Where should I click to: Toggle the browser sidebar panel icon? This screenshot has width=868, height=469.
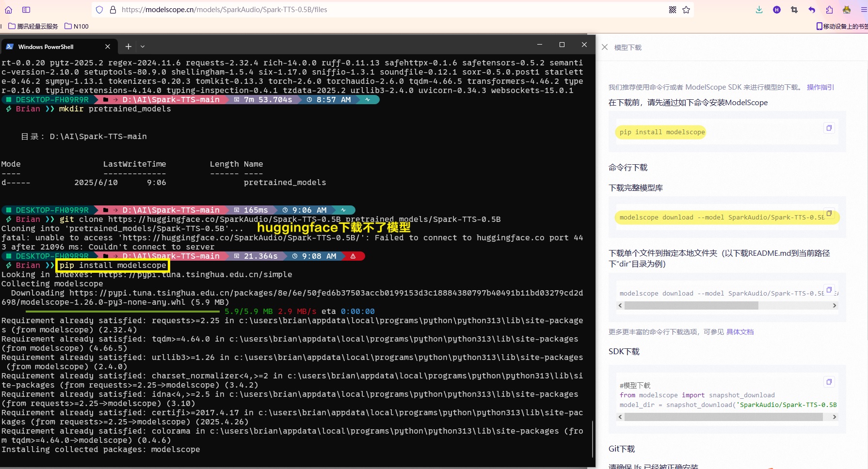[x=26, y=10]
